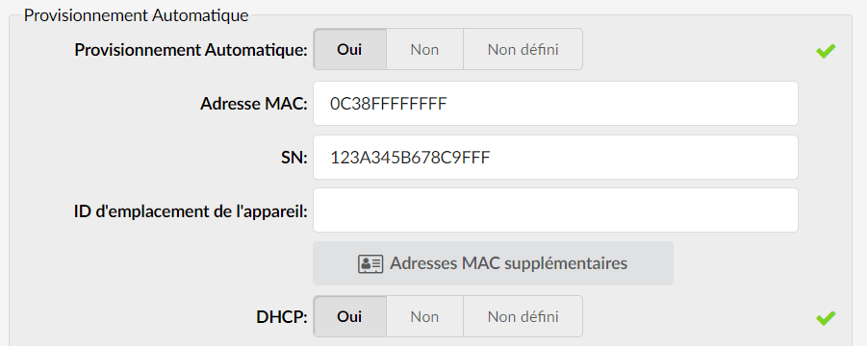Viewport: 868px width, 346px height.
Task: Enable DHCP with the Oui option
Action: point(350,317)
